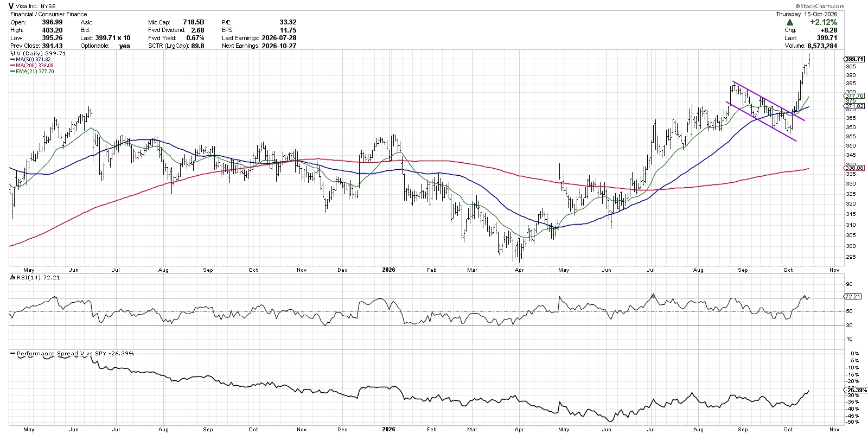Viewport: 868px width, 434px height.
Task: Click the bold ticker symbol V in header
Action: click(11, 6)
